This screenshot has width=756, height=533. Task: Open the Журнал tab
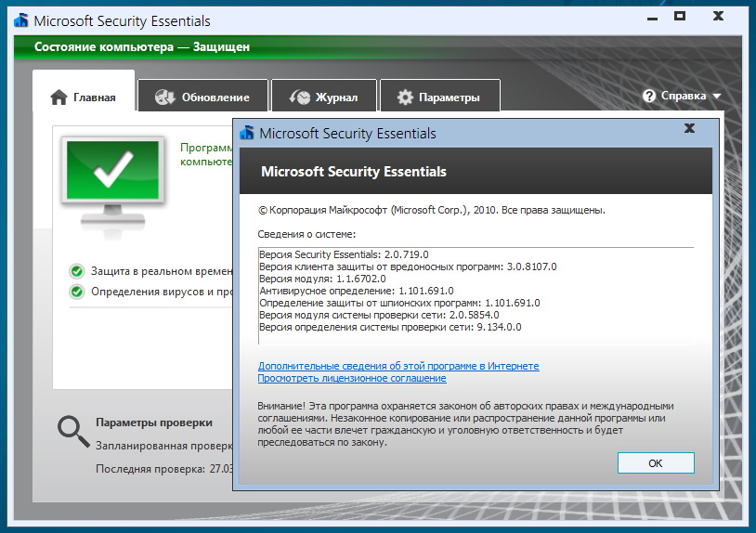click(323, 97)
